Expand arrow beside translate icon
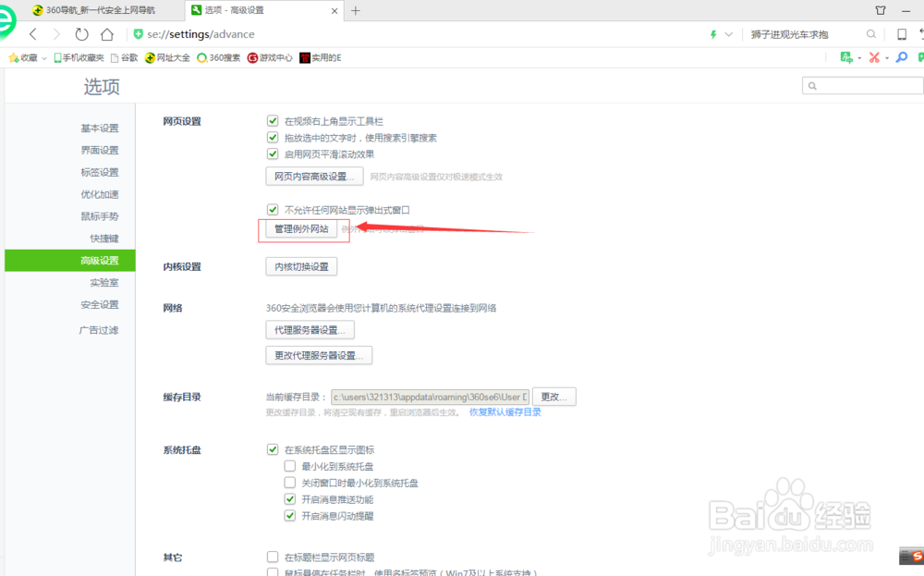Screen dimensions: 924x576 click(859, 57)
